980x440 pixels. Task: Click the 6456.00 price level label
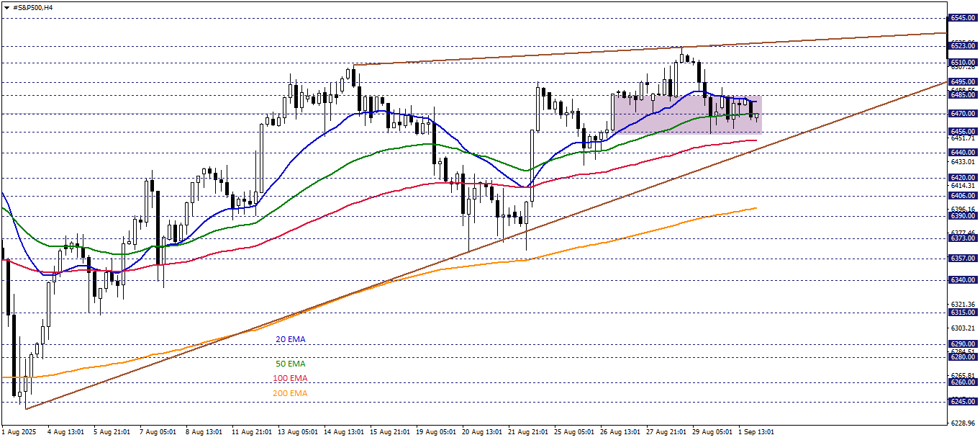(962, 132)
